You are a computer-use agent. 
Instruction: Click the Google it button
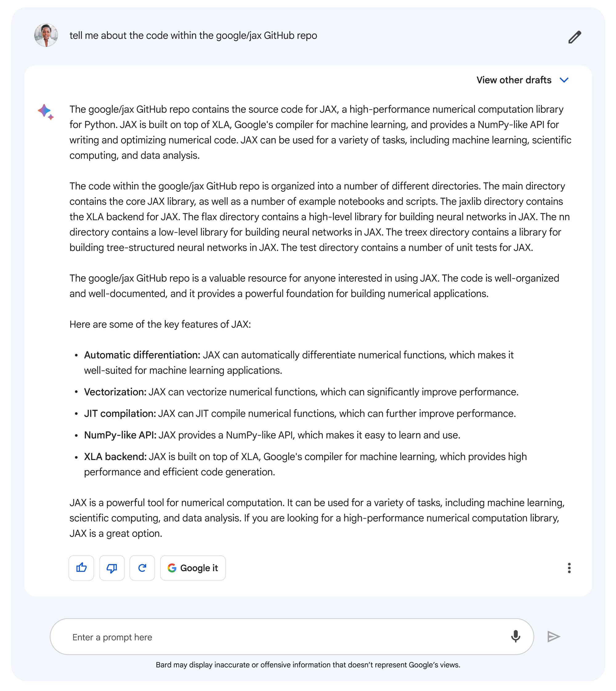click(x=193, y=568)
